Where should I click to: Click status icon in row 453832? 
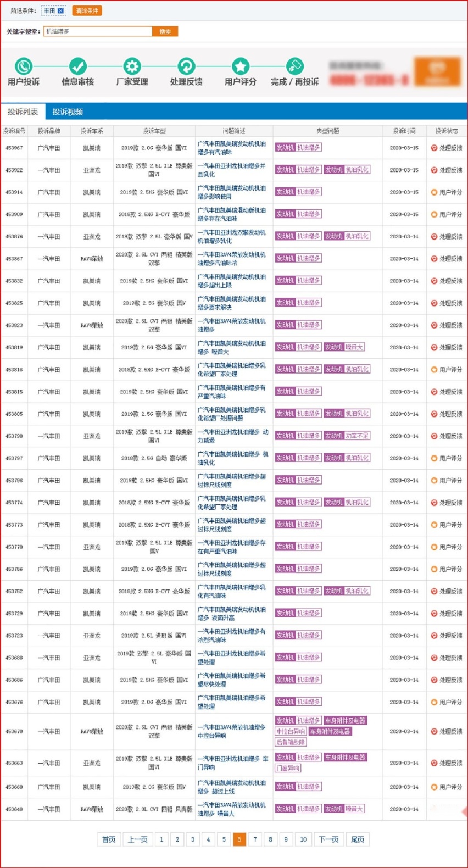pyautogui.click(x=434, y=281)
